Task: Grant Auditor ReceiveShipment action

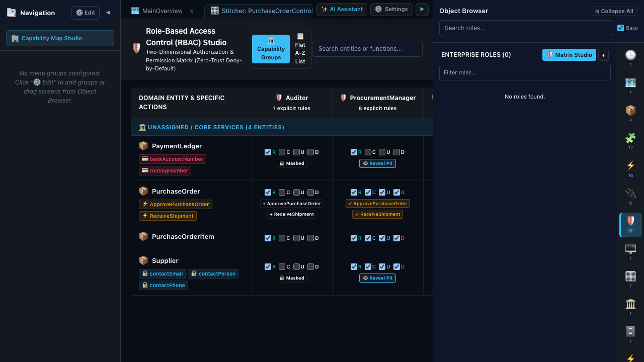Action: coord(292,214)
